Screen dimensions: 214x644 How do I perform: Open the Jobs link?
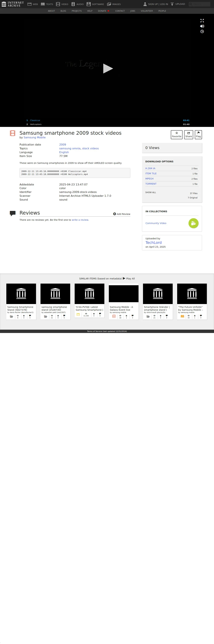point(132,11)
